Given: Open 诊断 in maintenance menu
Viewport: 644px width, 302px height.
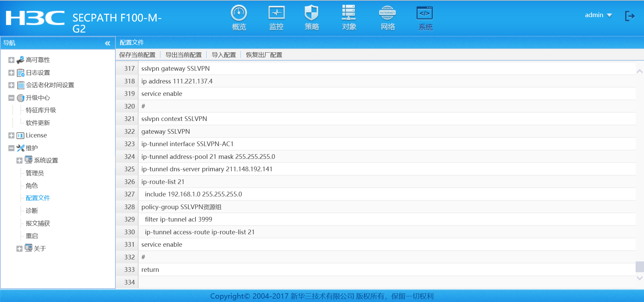Looking at the screenshot, I should (x=32, y=211).
